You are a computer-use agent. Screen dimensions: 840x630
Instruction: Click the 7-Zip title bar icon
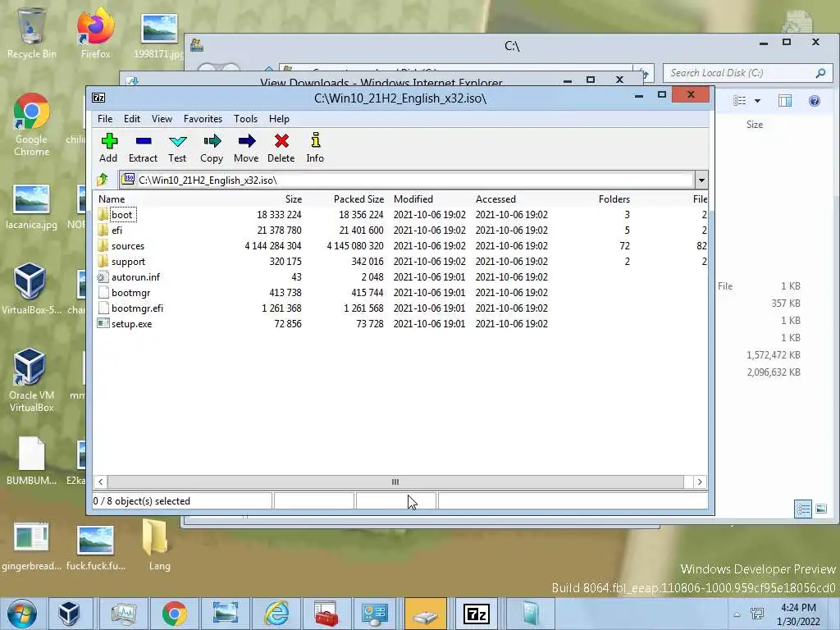tap(98, 98)
